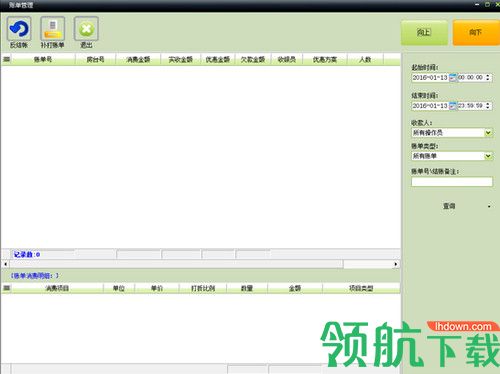This screenshot has width=500, height=374.
Task: Click the green 退出 exit icon
Action: (x=86, y=29)
